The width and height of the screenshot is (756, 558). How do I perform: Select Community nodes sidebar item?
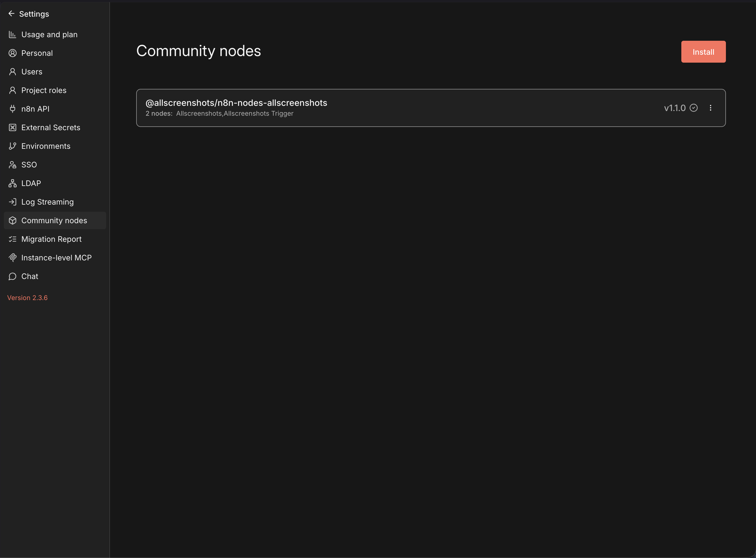(55, 220)
